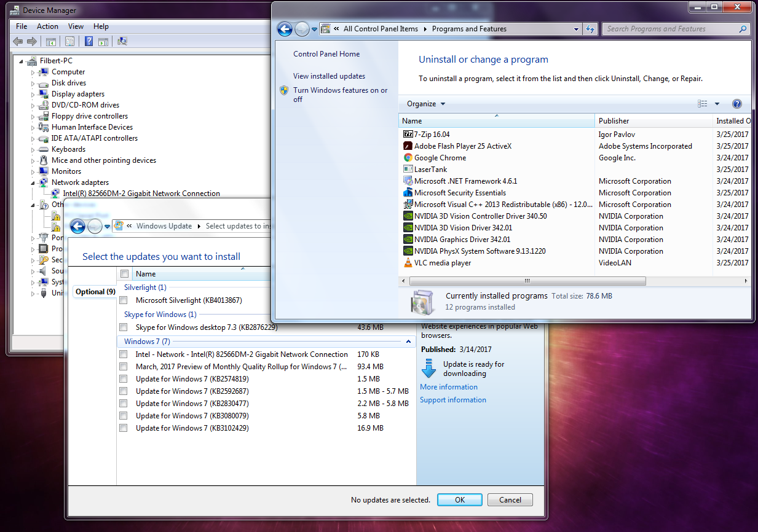Click the back arrow in Device Manager
This screenshot has height=532, width=758.
(17, 41)
